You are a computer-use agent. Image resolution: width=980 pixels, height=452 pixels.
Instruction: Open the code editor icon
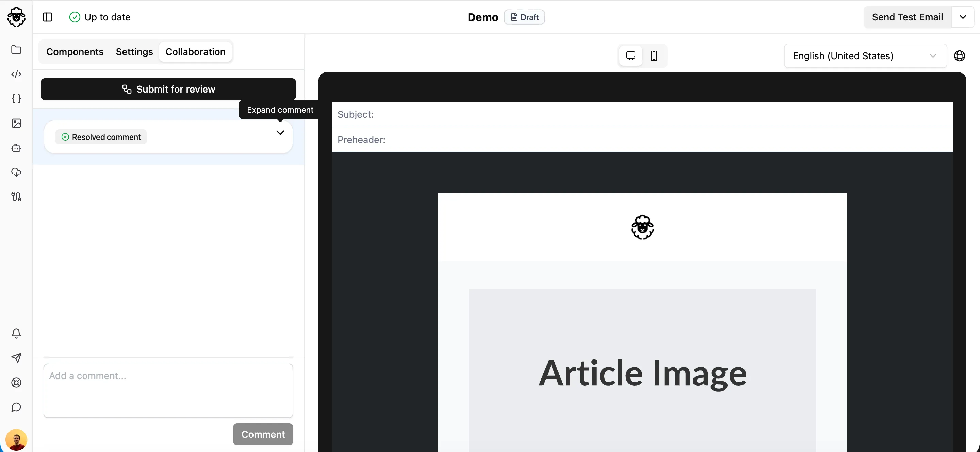[16, 74]
